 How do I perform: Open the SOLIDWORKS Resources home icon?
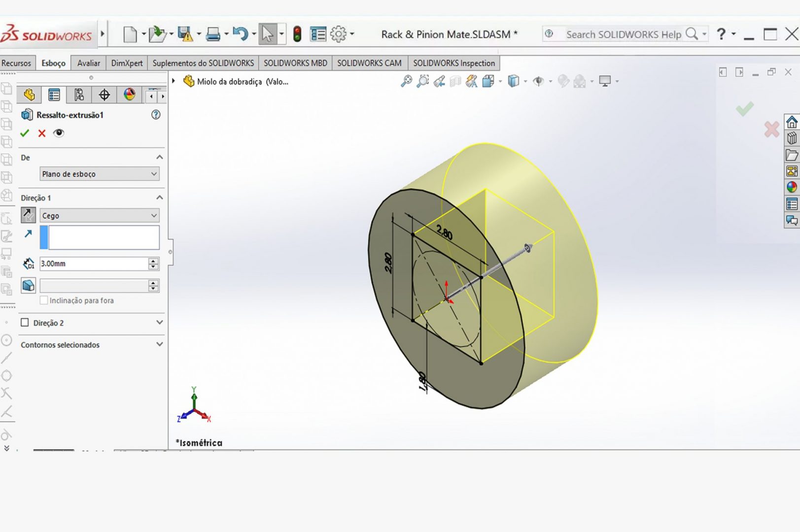coord(792,122)
